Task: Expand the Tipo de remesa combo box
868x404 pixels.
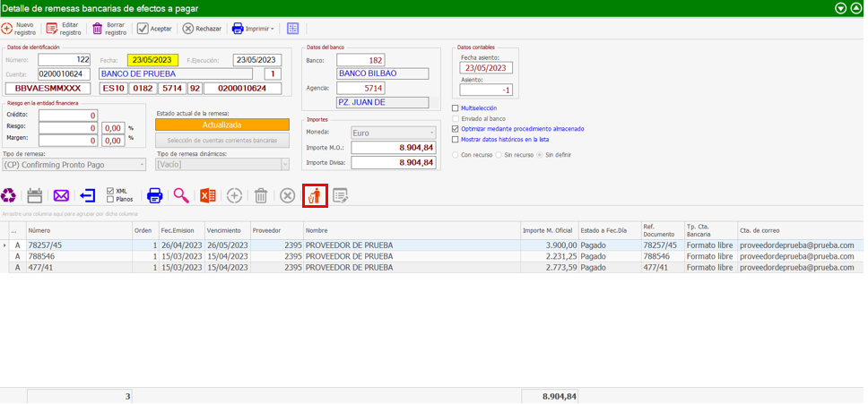Action: point(141,165)
